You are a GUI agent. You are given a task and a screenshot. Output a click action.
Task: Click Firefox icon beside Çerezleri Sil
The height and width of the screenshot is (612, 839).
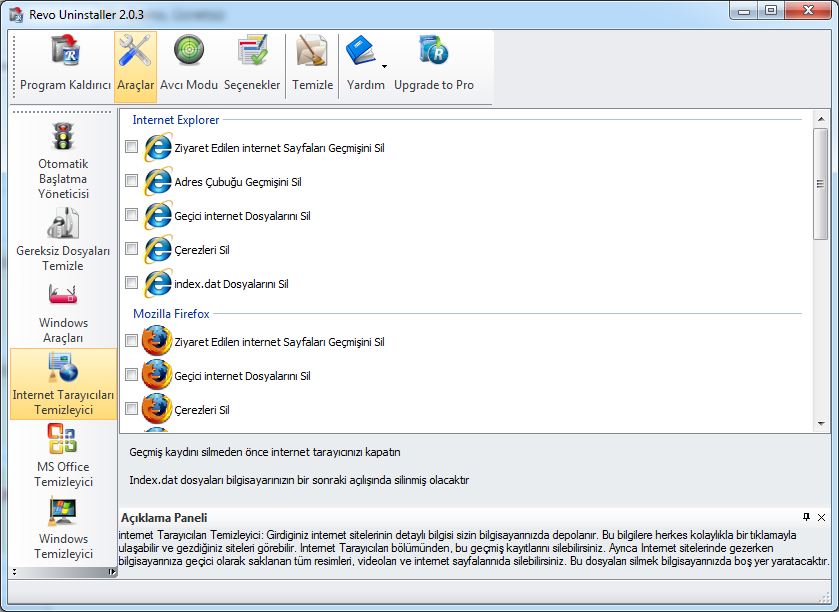(157, 409)
